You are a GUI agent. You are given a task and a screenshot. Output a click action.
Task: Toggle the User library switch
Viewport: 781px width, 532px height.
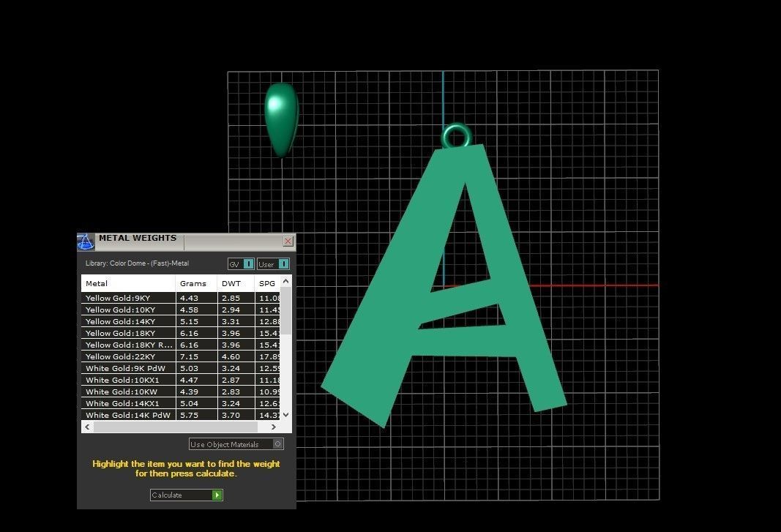pos(273,264)
